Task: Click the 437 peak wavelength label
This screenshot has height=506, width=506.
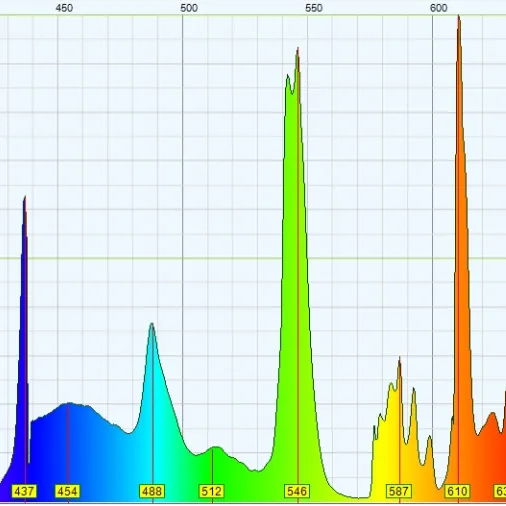Action: (24, 491)
